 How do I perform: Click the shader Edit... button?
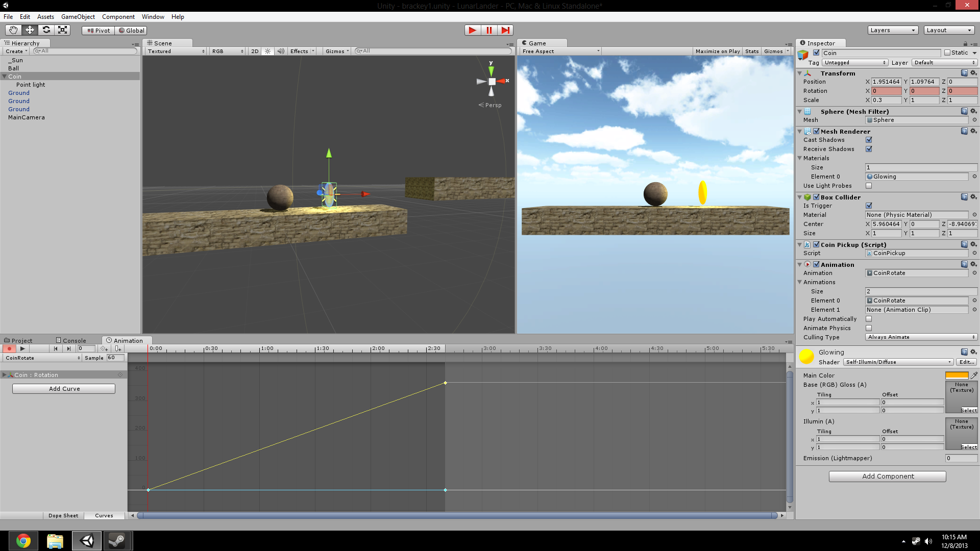click(967, 362)
